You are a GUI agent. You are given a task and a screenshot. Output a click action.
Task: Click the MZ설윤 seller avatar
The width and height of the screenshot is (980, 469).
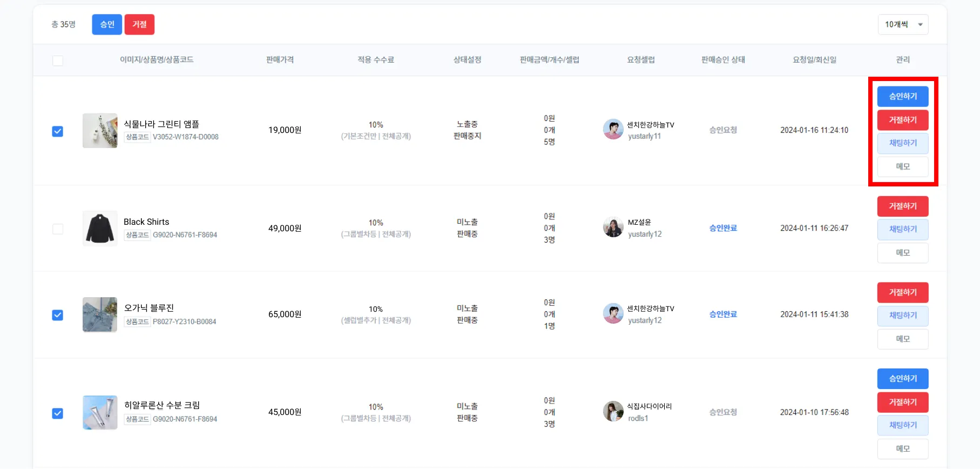[x=613, y=227]
